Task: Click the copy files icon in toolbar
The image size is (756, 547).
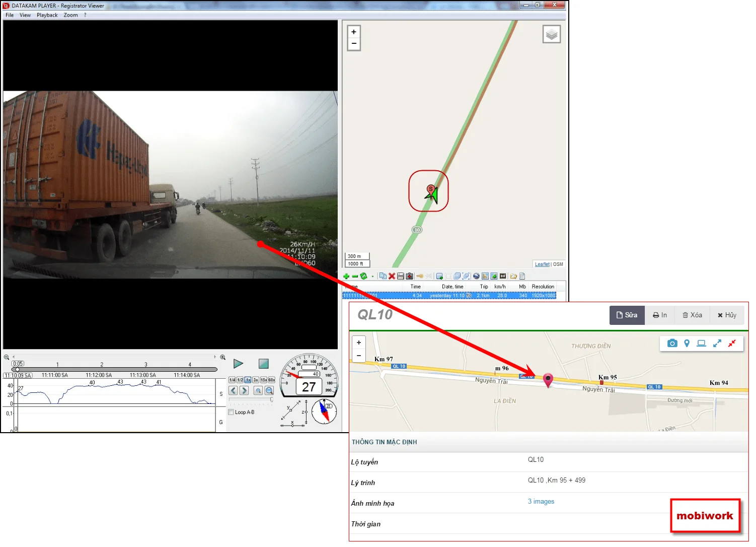Action: (383, 276)
